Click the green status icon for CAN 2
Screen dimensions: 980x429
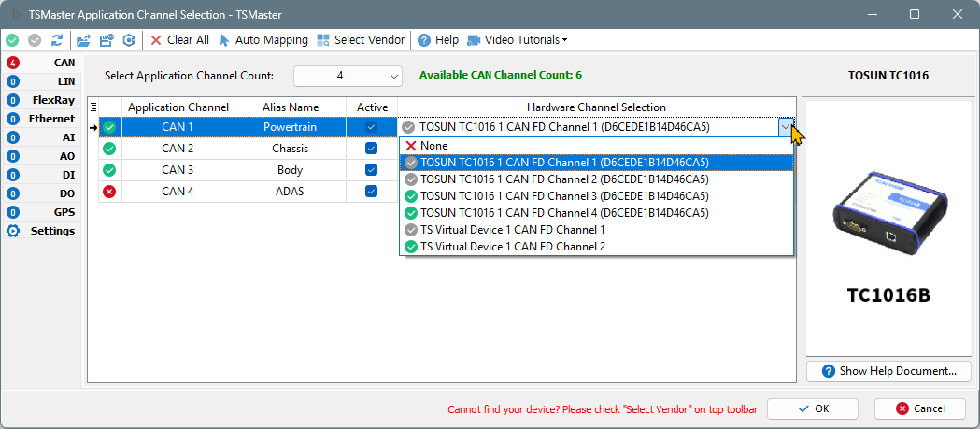pos(110,149)
